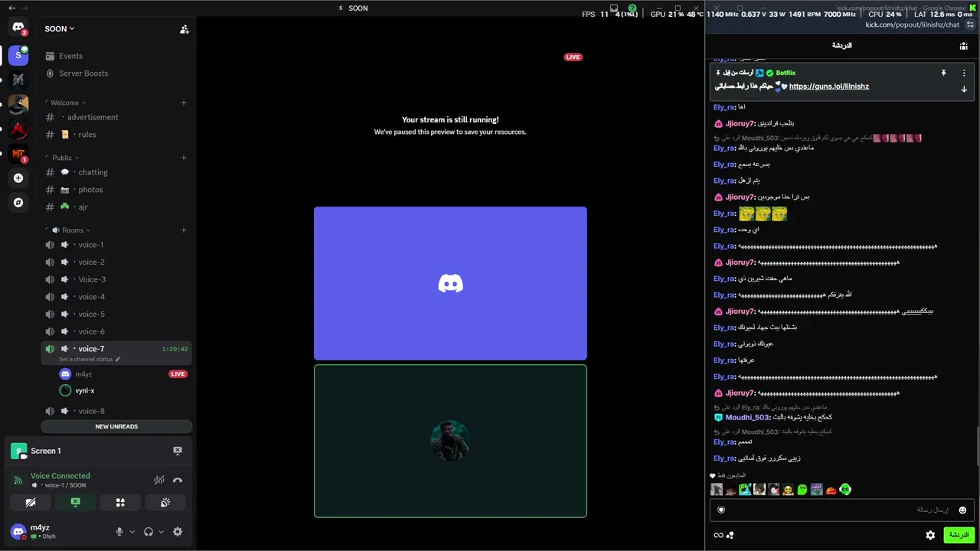Mute the microphone
This screenshot has width=980, height=551.
pyautogui.click(x=119, y=532)
